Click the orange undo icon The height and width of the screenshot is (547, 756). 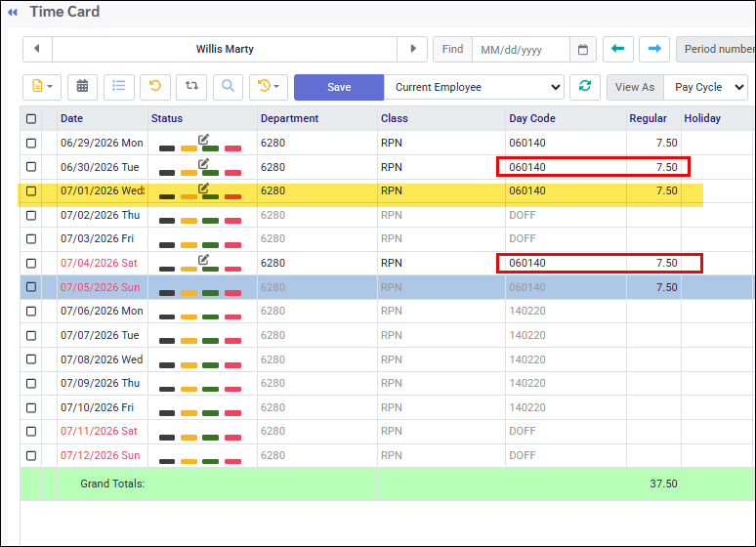[154, 87]
